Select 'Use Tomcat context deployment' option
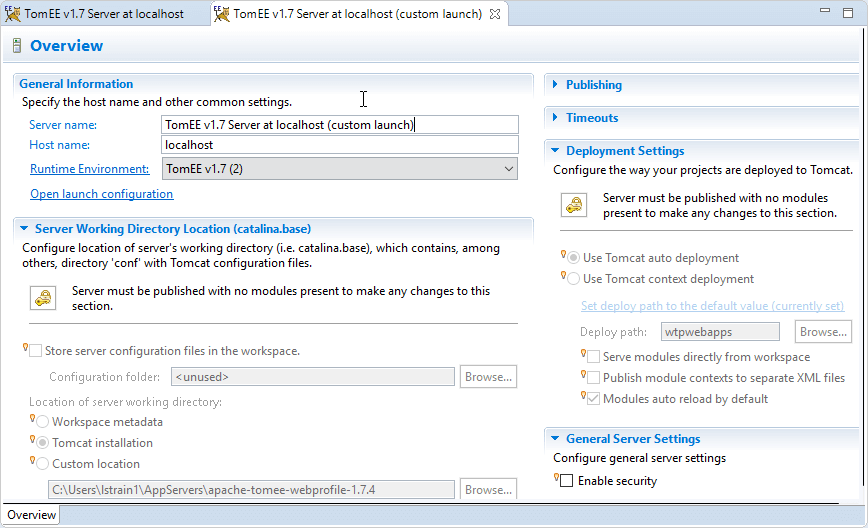Screen dimensions: 868x528 [x=574, y=279]
